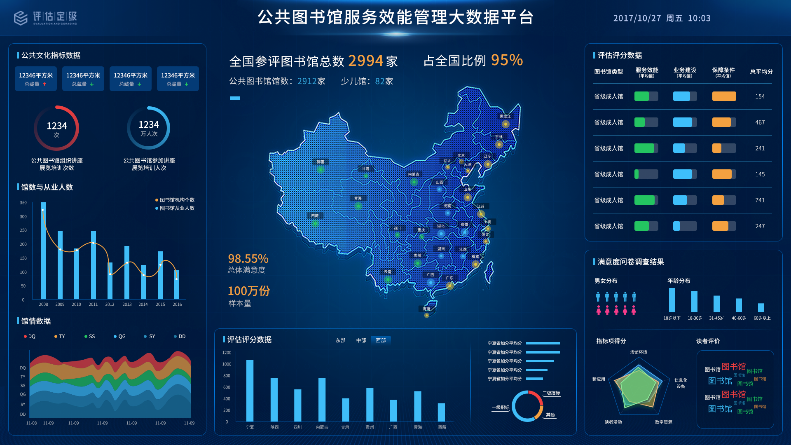The height and width of the screenshot is (445, 791).
Task: Select the highlighted third tab in the bottom bar chart panel
Action: pyautogui.click(x=381, y=340)
